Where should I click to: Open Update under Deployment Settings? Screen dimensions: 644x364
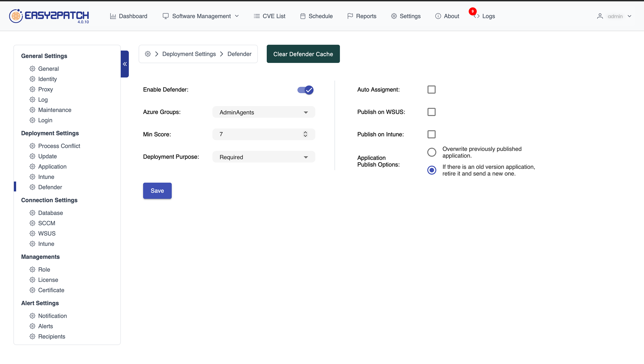pyautogui.click(x=43, y=156)
